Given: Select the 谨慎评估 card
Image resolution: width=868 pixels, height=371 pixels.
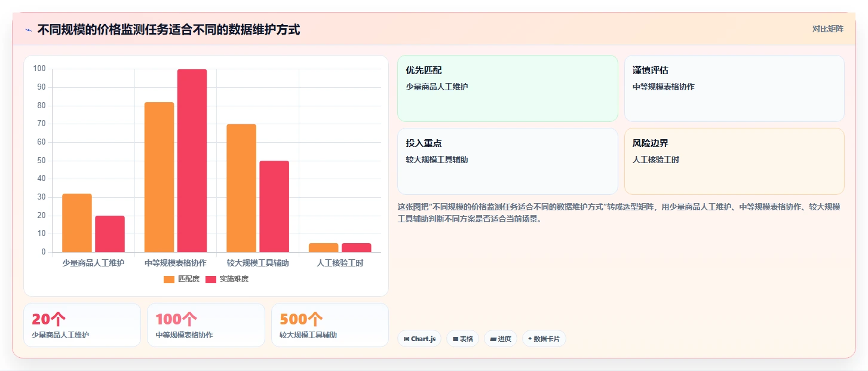Looking at the screenshot, I should tap(734, 88).
